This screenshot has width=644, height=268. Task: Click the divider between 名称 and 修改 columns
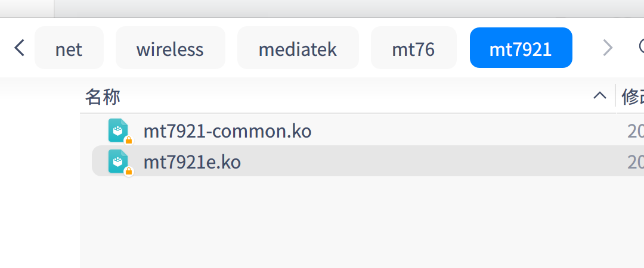click(x=615, y=96)
